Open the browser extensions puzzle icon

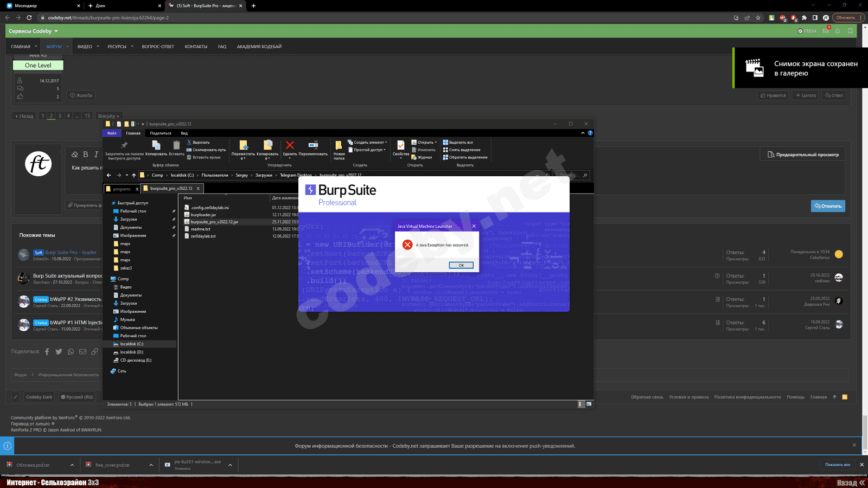click(x=804, y=17)
